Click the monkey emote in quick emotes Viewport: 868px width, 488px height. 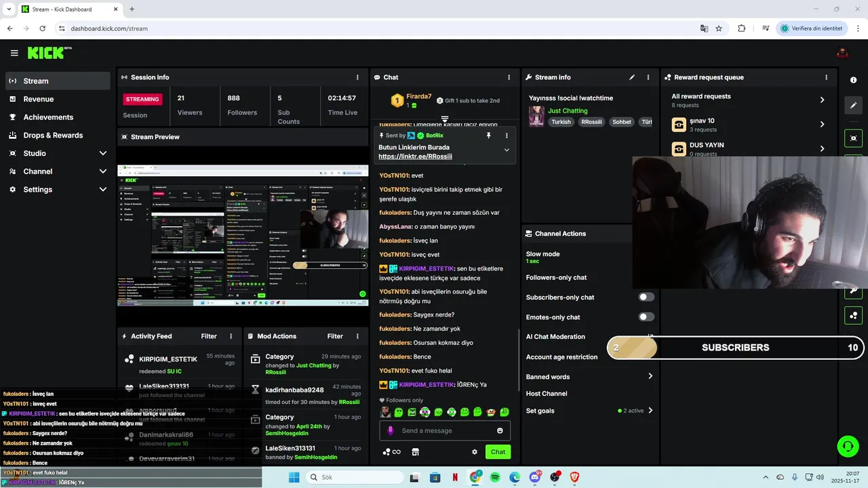pyautogui.click(x=491, y=412)
